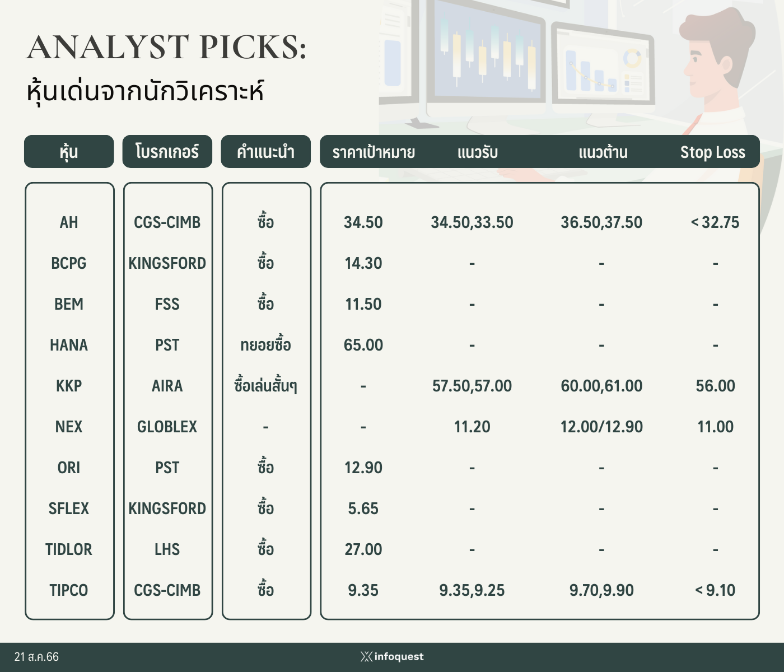Image resolution: width=784 pixels, height=672 pixels.
Task: Select the โบรกเกอร์ column header
Action: pos(167,151)
